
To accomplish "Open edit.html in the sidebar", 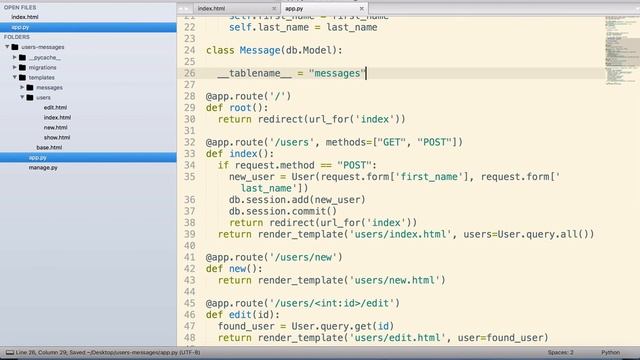I will click(x=55, y=107).
